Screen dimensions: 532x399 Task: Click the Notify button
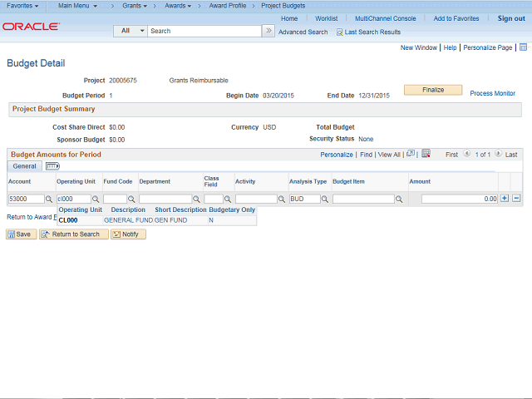pos(128,234)
